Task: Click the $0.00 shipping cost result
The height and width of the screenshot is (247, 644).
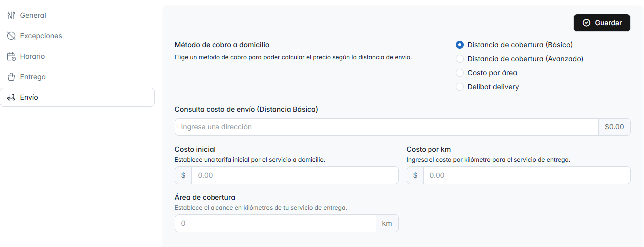Action: pyautogui.click(x=614, y=127)
